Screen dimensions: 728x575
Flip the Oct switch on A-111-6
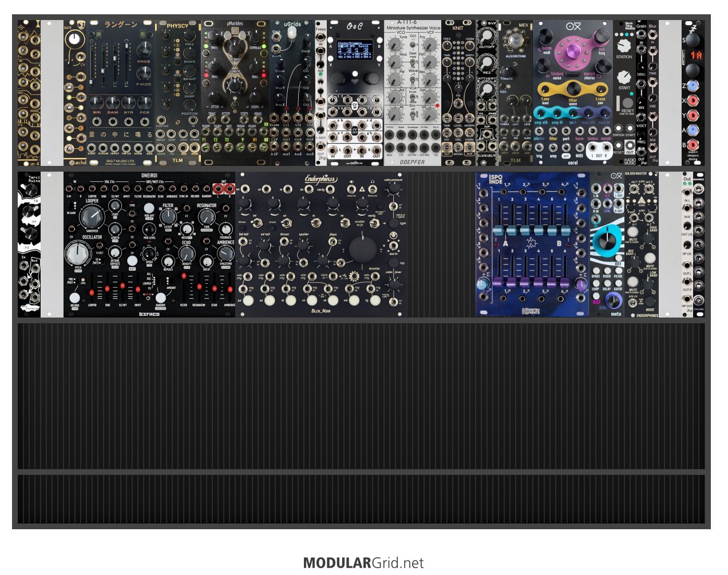coord(413,45)
